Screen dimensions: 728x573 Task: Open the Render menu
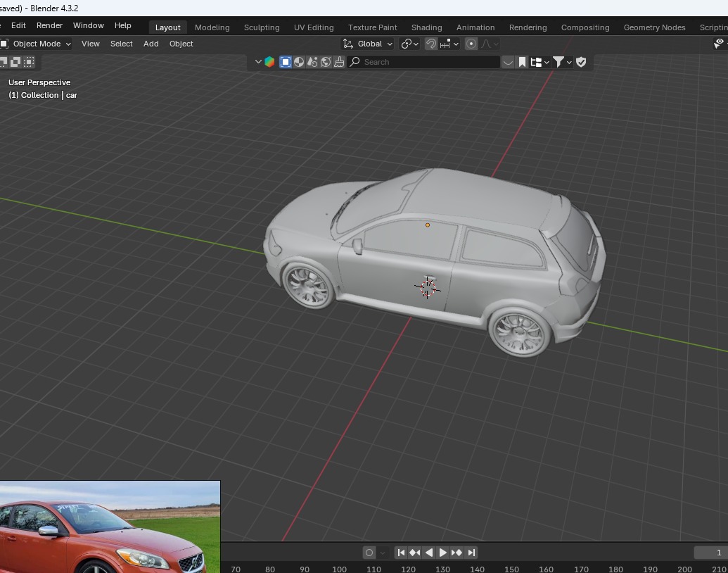pyautogui.click(x=49, y=25)
